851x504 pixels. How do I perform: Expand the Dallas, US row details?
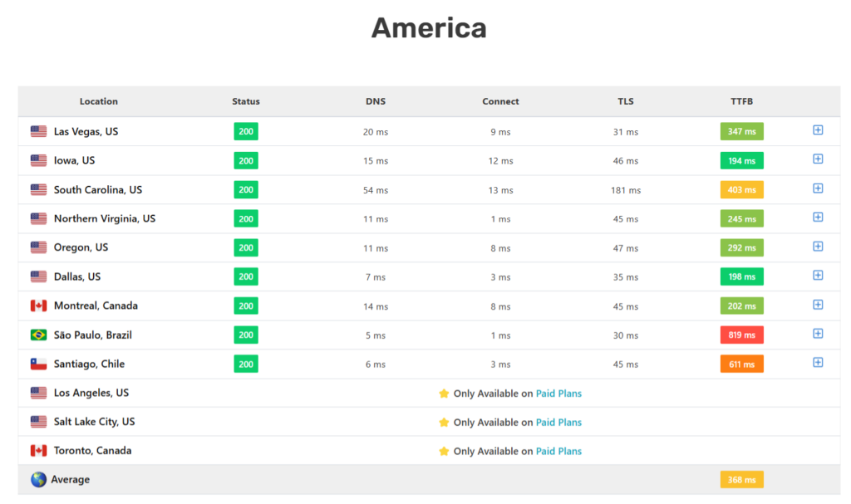point(818,276)
